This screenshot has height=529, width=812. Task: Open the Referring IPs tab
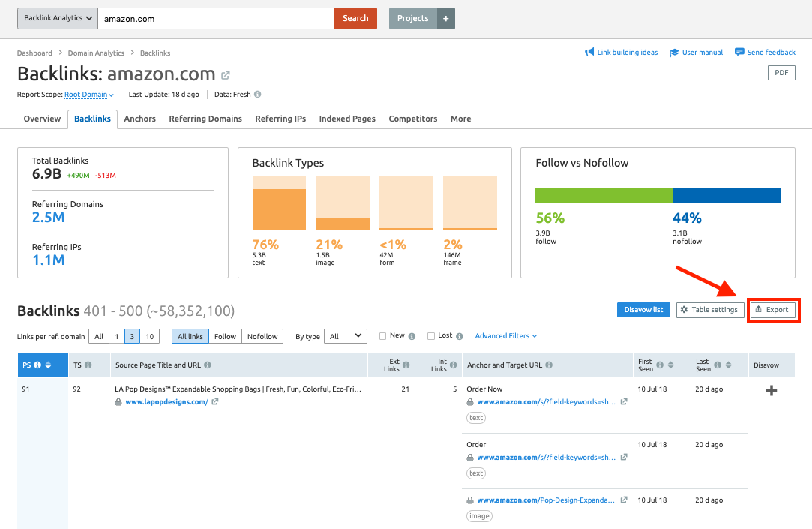click(x=280, y=119)
